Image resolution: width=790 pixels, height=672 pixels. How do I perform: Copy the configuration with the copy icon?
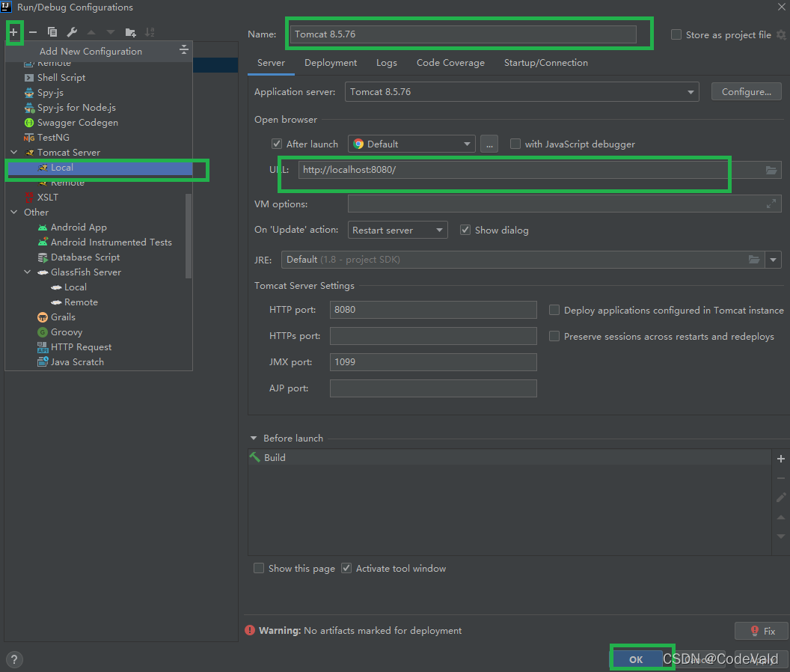pos(52,32)
